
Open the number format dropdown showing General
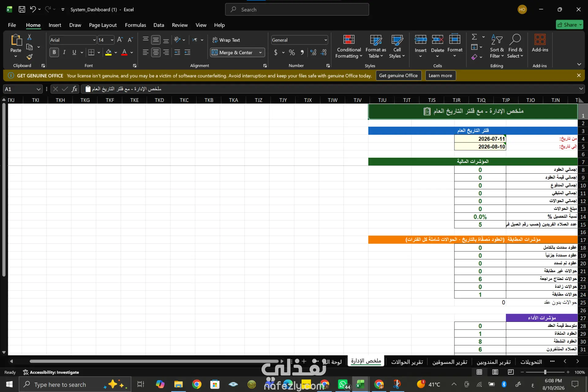pos(326,40)
